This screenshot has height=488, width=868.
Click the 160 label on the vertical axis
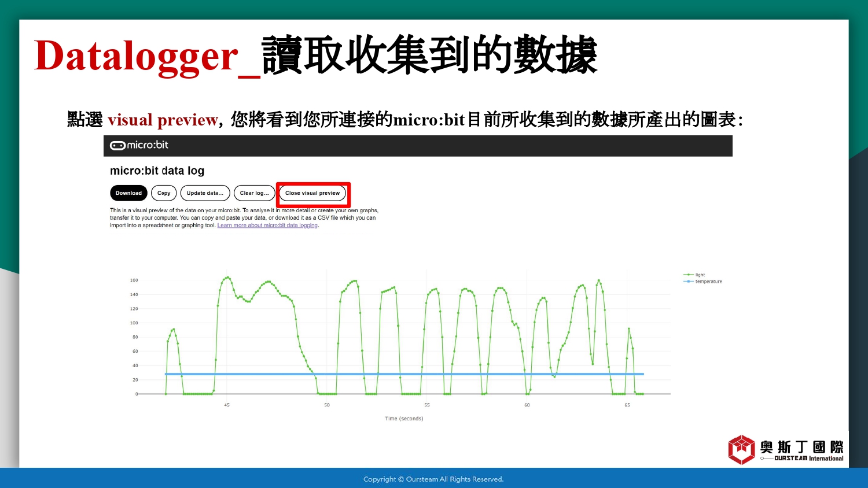(x=134, y=280)
